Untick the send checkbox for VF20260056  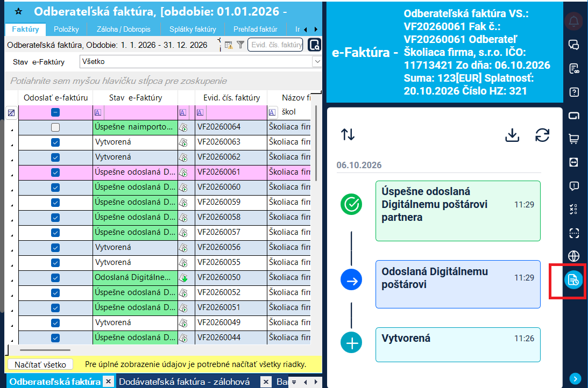(x=55, y=248)
